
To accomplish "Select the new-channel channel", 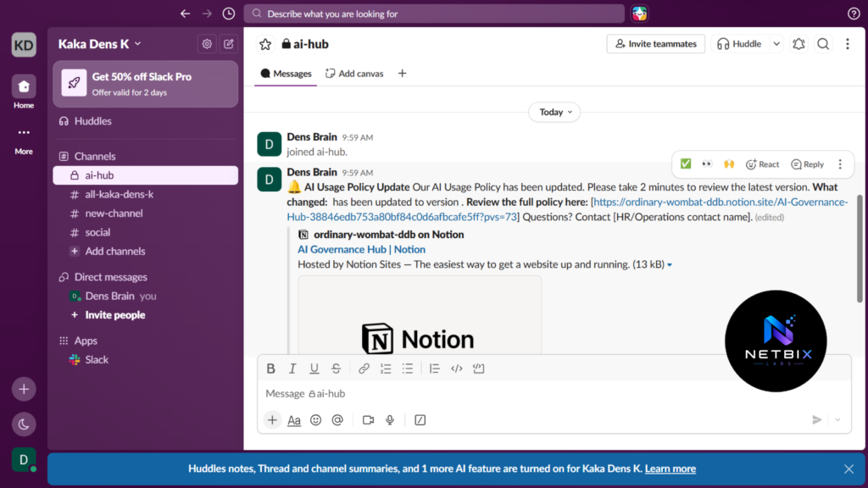I will [146, 213].
